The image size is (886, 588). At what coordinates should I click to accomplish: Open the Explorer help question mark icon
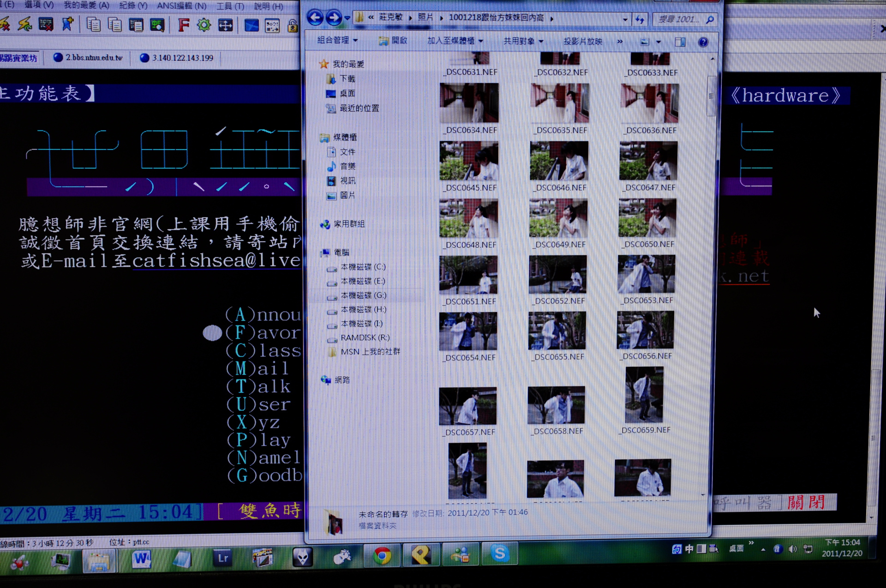(703, 42)
